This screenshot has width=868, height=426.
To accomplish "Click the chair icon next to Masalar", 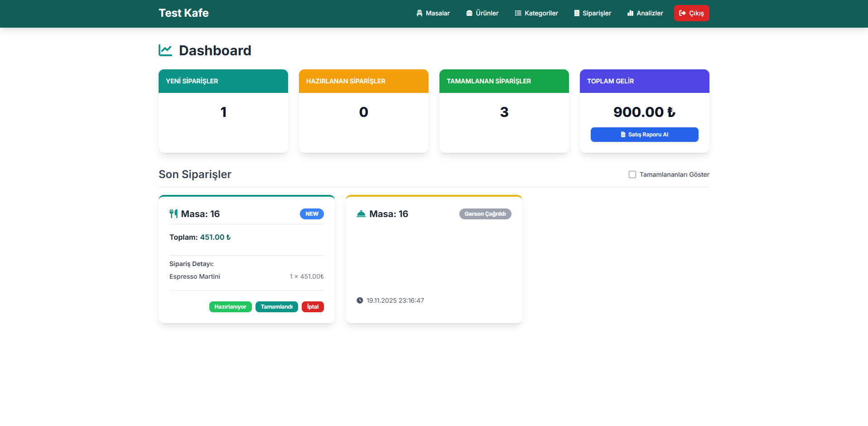I will click(420, 13).
